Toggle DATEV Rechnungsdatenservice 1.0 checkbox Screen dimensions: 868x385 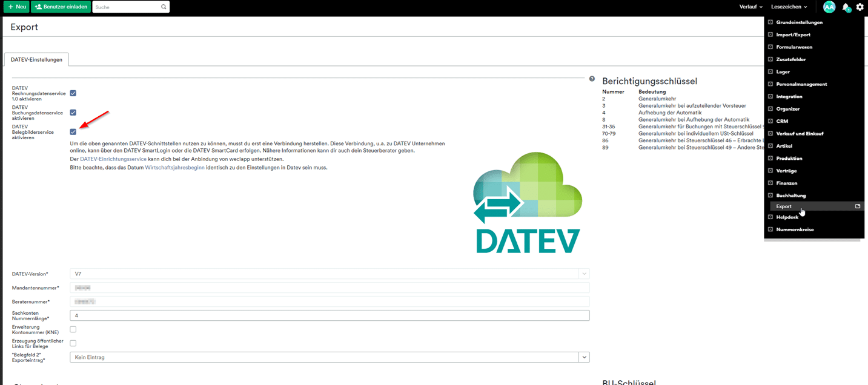click(x=73, y=93)
